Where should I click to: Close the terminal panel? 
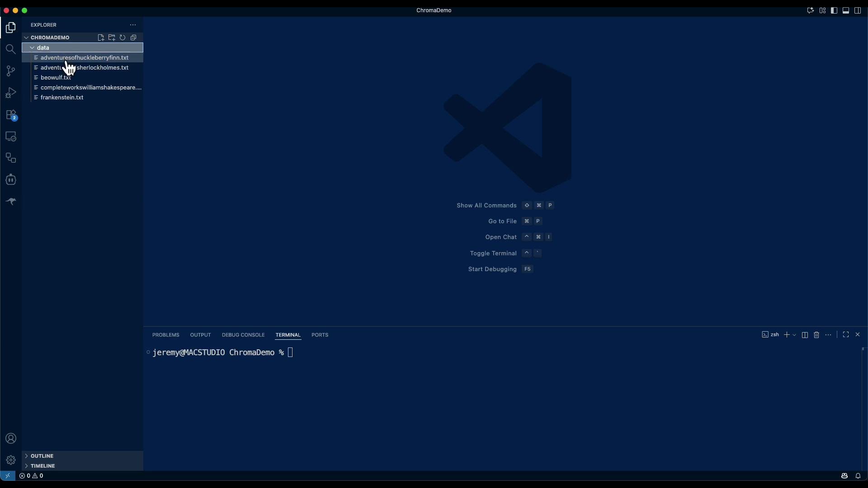pos(858,335)
